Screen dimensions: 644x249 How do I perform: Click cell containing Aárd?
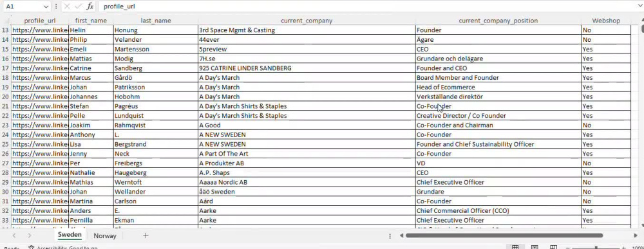point(307,201)
